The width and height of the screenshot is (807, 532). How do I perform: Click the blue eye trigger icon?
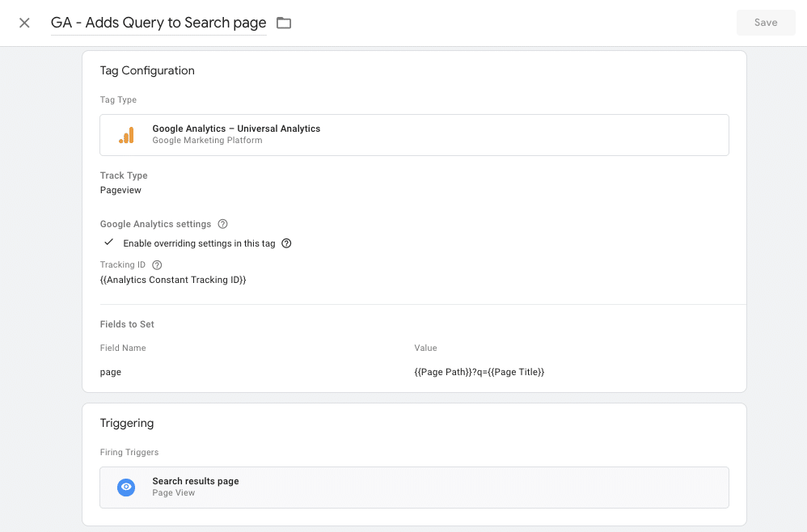click(x=126, y=487)
